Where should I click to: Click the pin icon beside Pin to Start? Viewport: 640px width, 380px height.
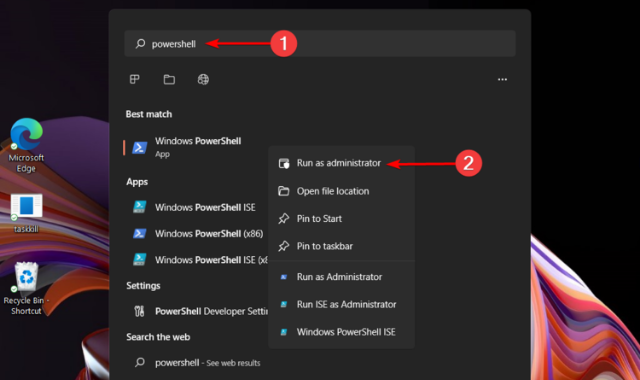click(284, 218)
